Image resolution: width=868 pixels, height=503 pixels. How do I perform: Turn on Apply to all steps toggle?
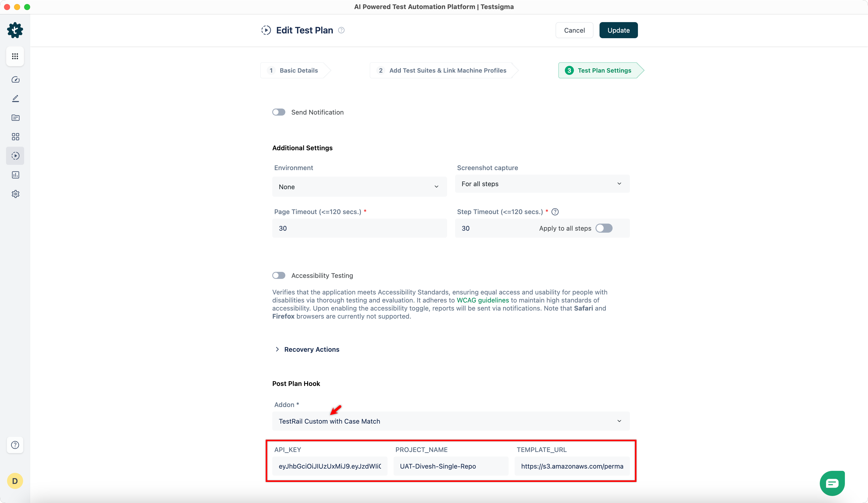click(x=604, y=228)
